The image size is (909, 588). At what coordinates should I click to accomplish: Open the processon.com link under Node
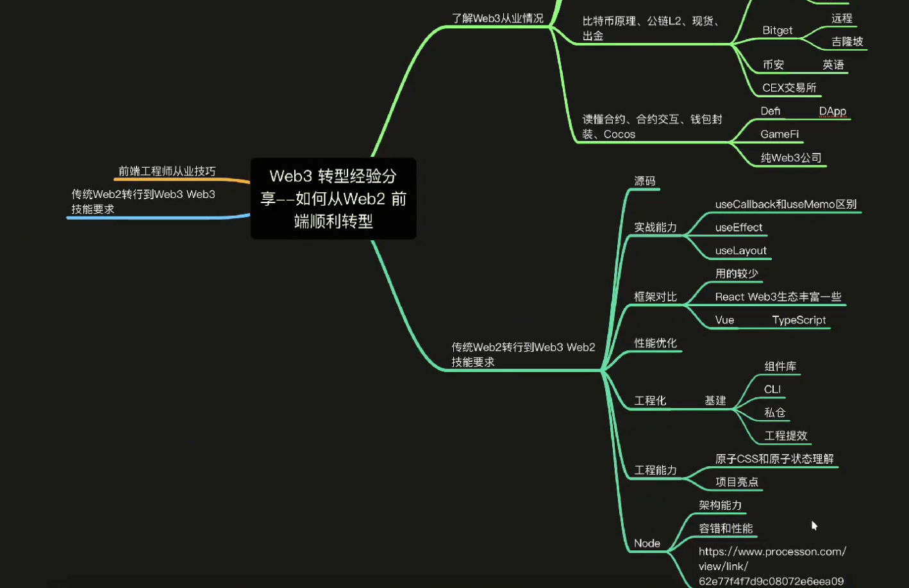[772, 566]
